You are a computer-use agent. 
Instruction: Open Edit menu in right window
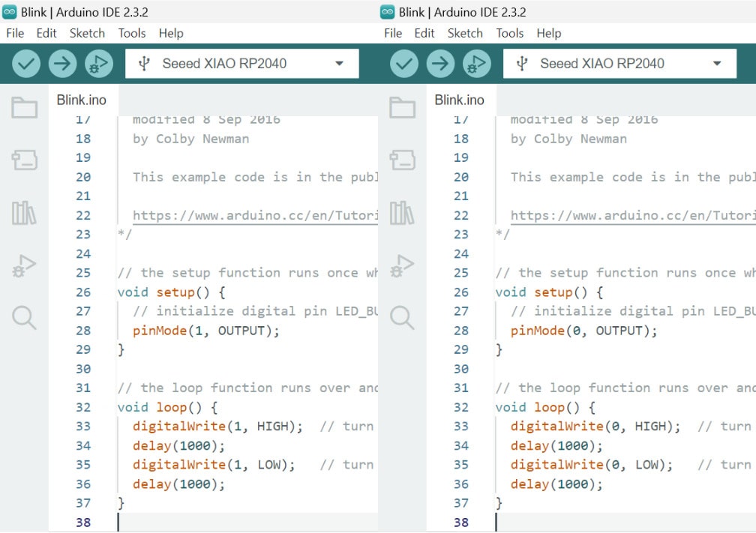click(x=424, y=33)
